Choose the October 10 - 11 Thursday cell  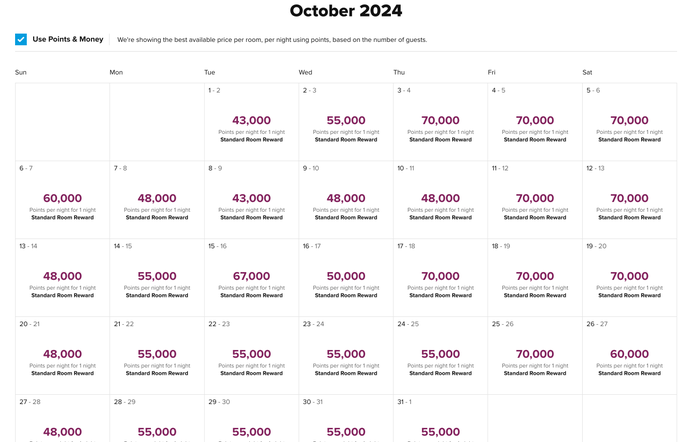coord(441,200)
